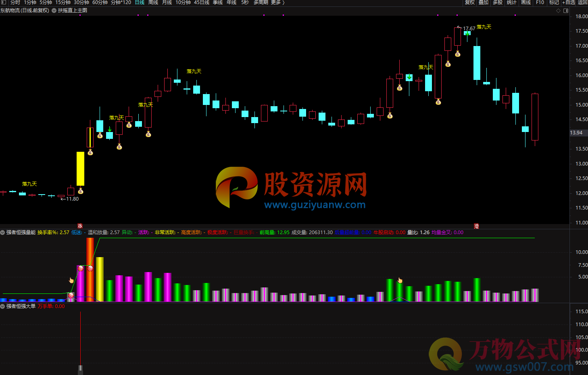The image size is (588, 375).
Task: Expand the 更多 periods menu
Action: pos(278,2)
